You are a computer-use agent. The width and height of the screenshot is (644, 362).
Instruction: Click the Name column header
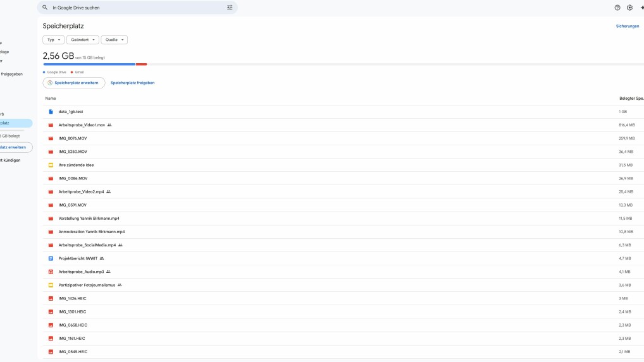click(51, 99)
